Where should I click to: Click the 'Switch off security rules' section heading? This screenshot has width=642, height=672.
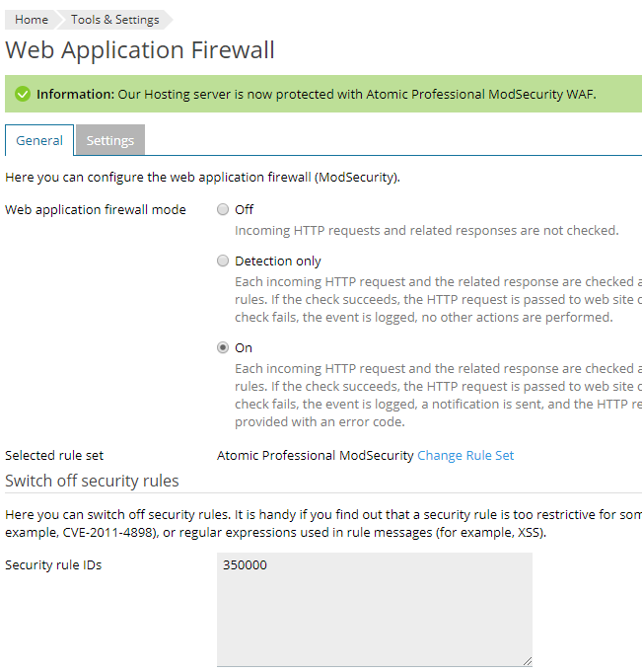pos(92,481)
